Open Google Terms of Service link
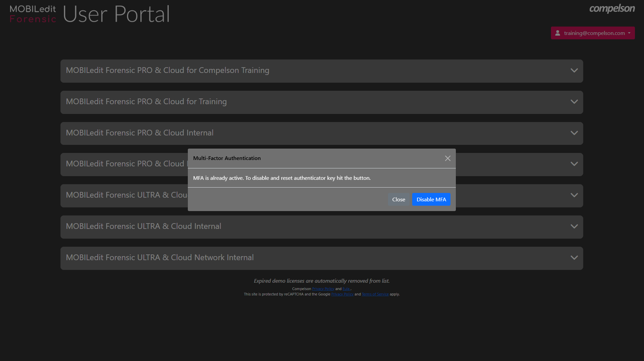Image resolution: width=644 pixels, height=361 pixels. [375, 294]
